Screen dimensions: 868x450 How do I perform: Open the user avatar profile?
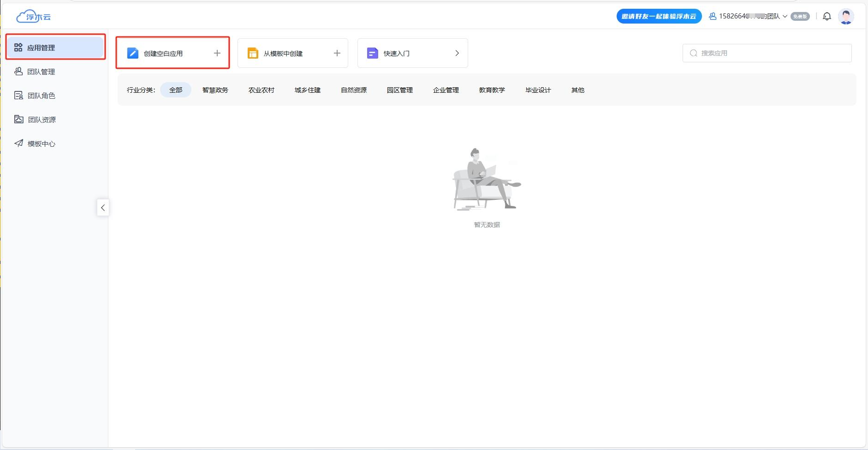[x=846, y=17]
